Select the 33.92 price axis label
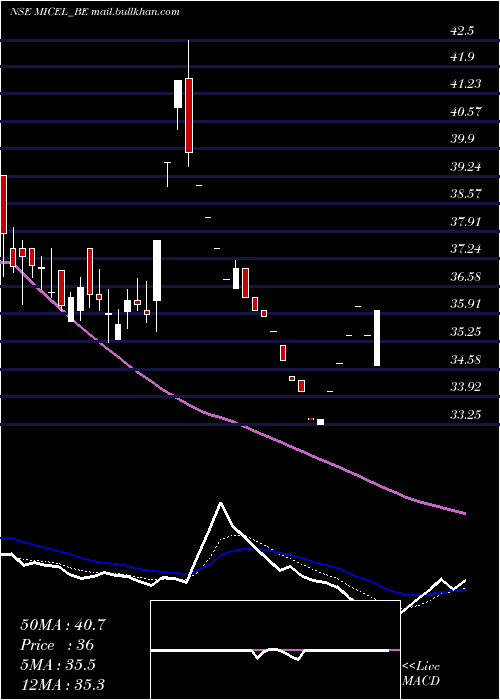The image size is (500, 700). pyautogui.click(x=466, y=387)
